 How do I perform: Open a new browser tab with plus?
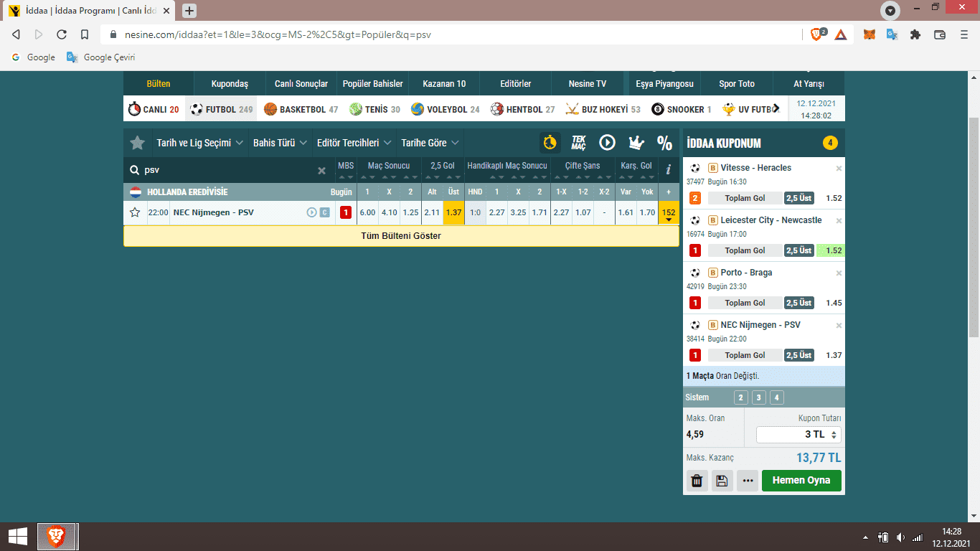[189, 11]
